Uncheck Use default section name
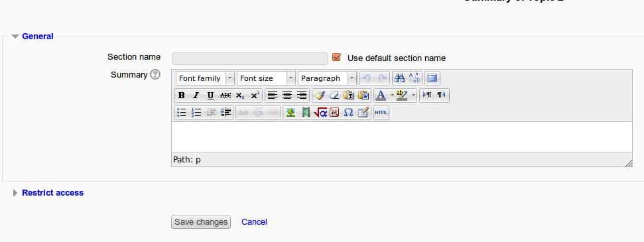The height and width of the screenshot is (242, 644). coord(337,57)
